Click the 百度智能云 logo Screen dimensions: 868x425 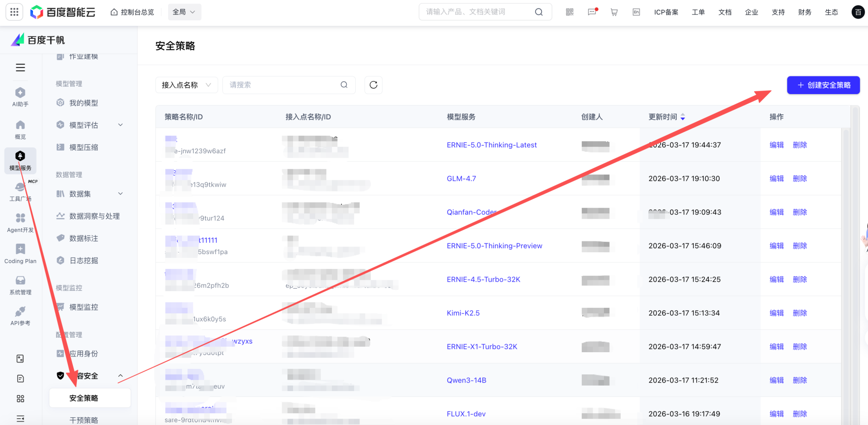pyautogui.click(x=62, y=12)
